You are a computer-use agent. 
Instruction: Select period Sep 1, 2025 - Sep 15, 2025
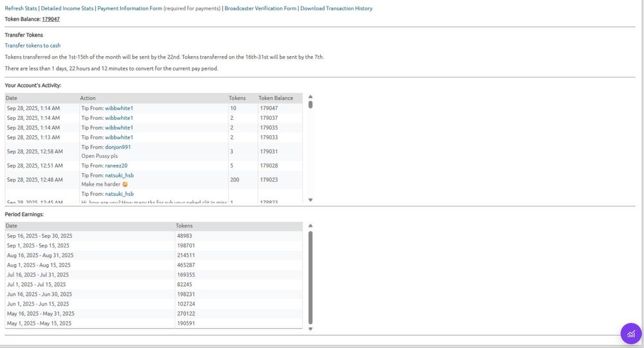(38, 246)
